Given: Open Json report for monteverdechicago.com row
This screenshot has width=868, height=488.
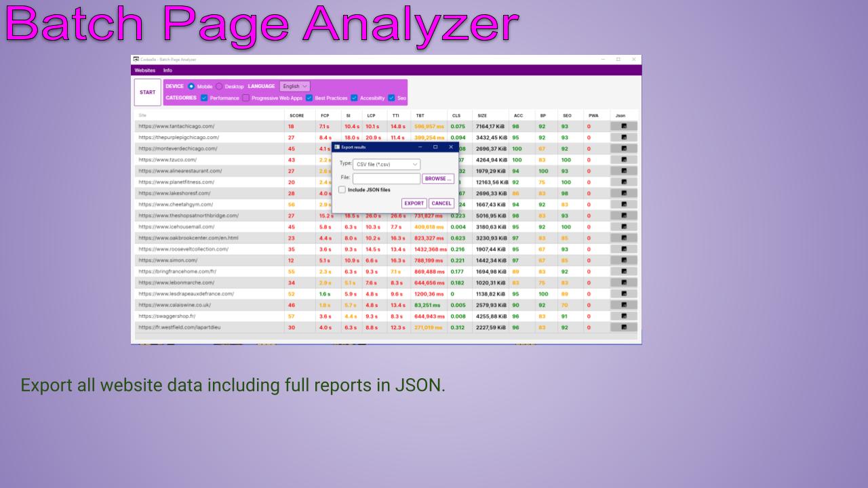Looking at the screenshot, I should click(623, 148).
